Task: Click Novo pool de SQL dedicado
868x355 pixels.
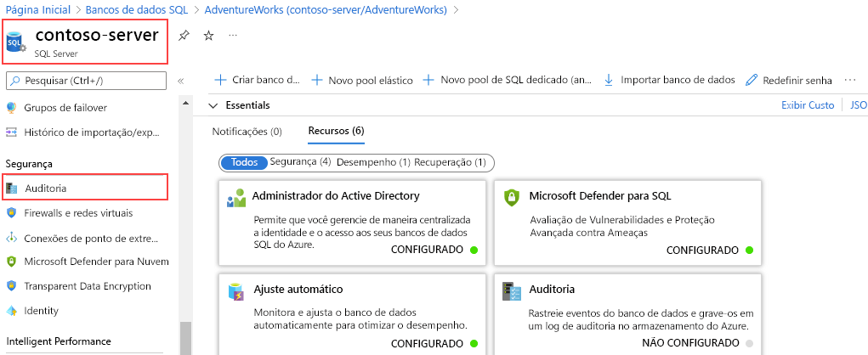Action: click(x=507, y=80)
